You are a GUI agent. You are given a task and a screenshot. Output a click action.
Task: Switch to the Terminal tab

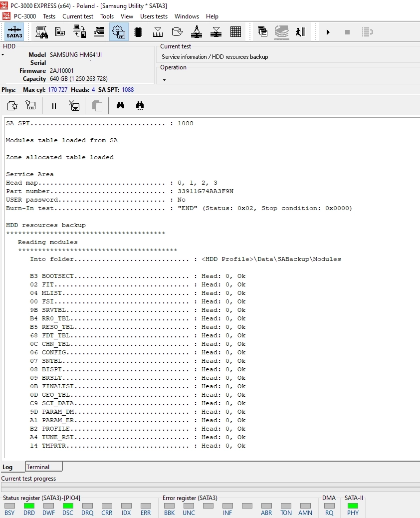tap(43, 467)
